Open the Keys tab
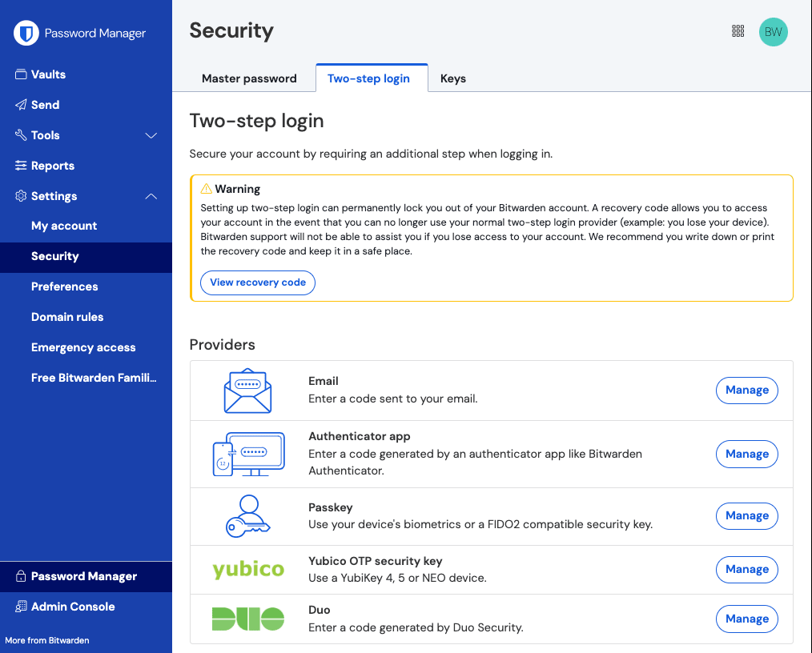 pyautogui.click(x=453, y=78)
